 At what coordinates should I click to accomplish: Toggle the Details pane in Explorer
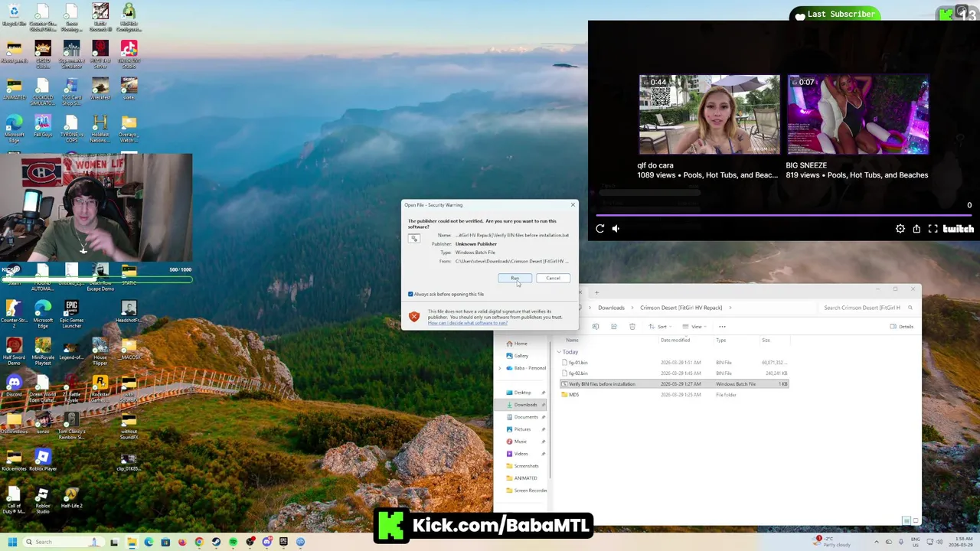[902, 327]
